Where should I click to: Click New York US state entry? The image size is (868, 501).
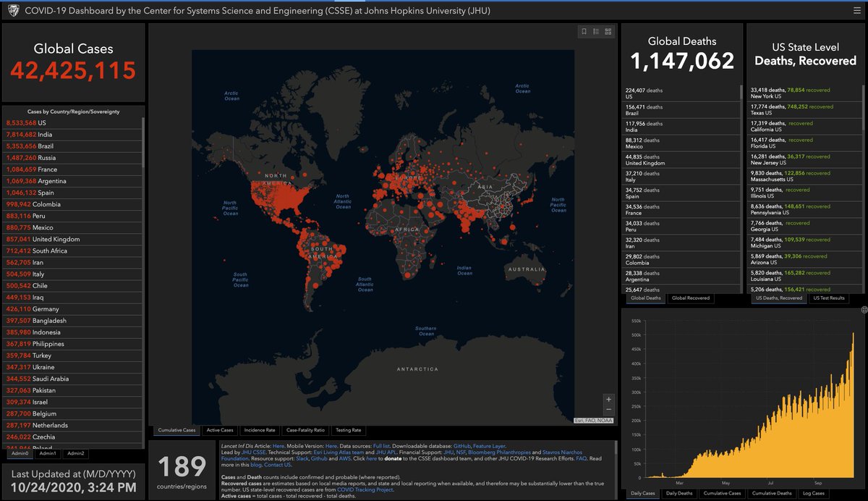pos(804,93)
